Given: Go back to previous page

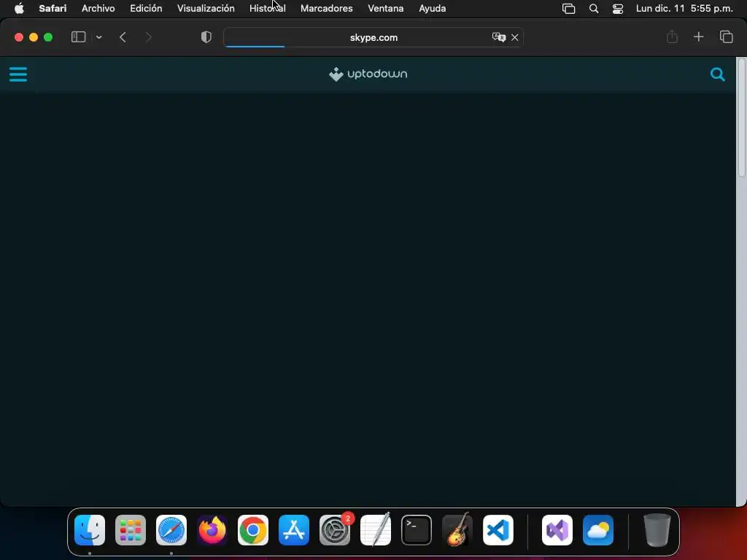Looking at the screenshot, I should point(123,37).
